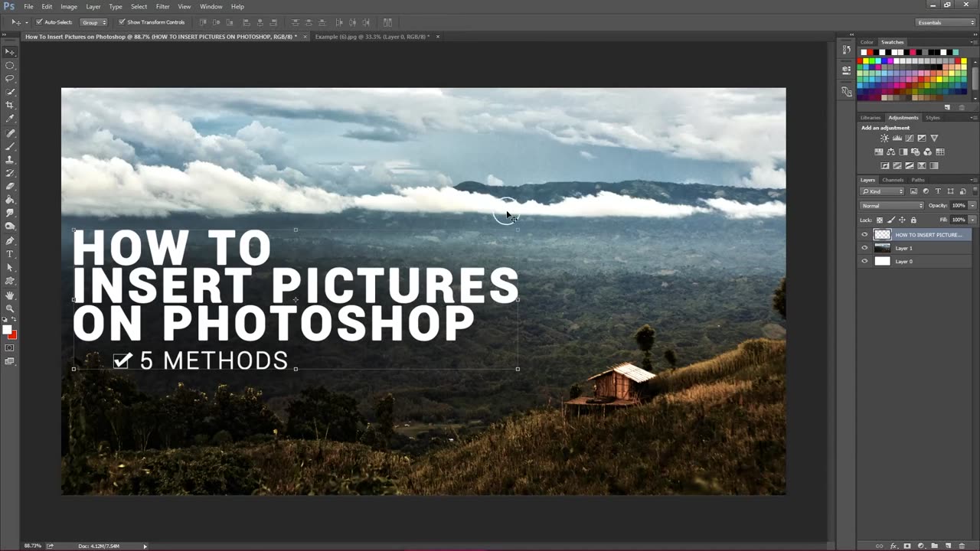
Task: Lock layer position with move-lock icon
Action: coord(902,220)
